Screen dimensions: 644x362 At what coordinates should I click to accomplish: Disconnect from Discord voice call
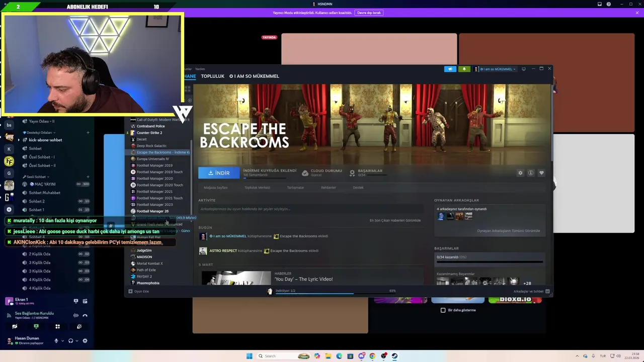(x=85, y=315)
